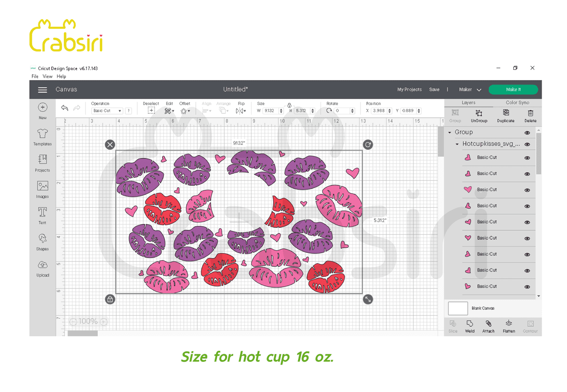Open the Templates panel
567x392 pixels.
(42, 137)
